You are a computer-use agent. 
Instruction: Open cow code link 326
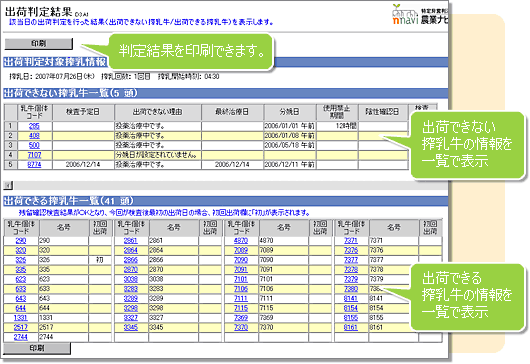click(21, 260)
